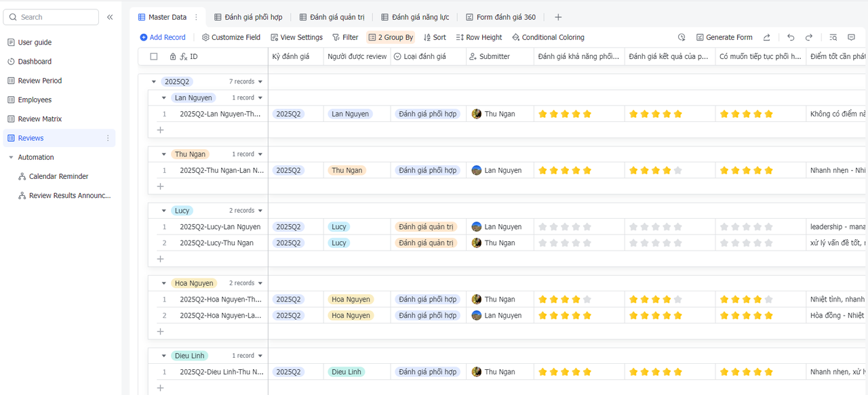868x395 pixels.
Task: Open the Form đánh giá 360 tab
Action: 500,17
